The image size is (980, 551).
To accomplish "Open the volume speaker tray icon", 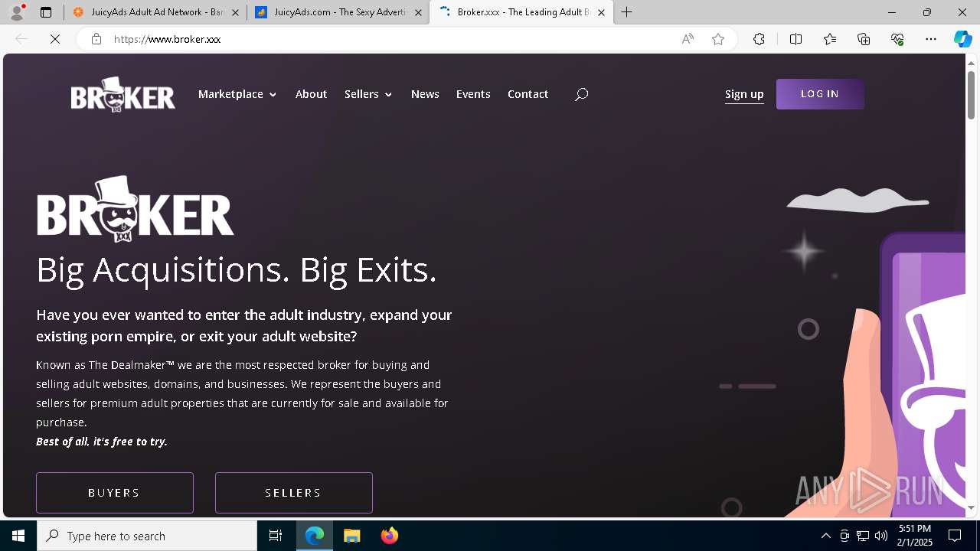I will (881, 536).
